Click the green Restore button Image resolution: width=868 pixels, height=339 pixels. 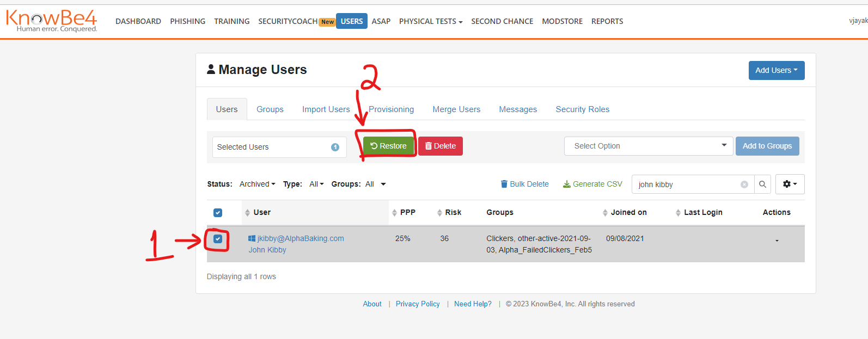pos(388,146)
